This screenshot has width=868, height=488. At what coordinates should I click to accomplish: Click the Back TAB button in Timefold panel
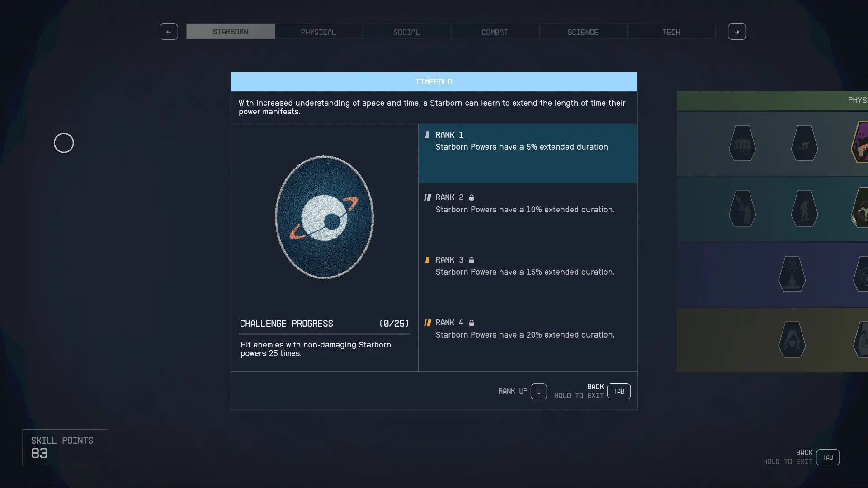pos(618,391)
